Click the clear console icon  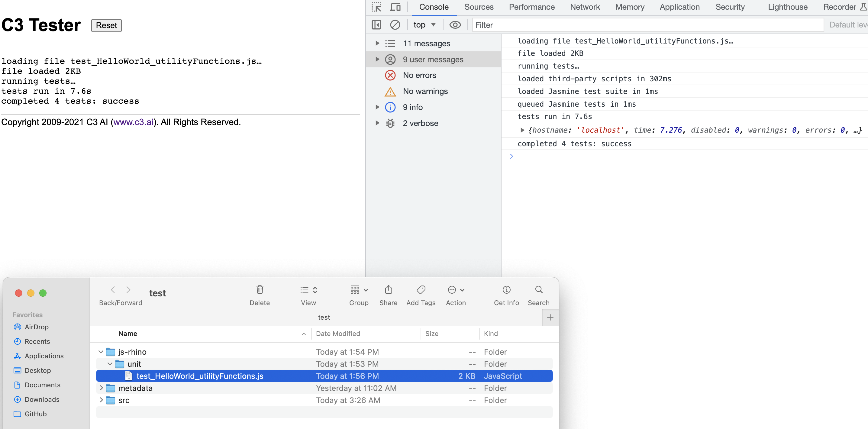pos(395,25)
